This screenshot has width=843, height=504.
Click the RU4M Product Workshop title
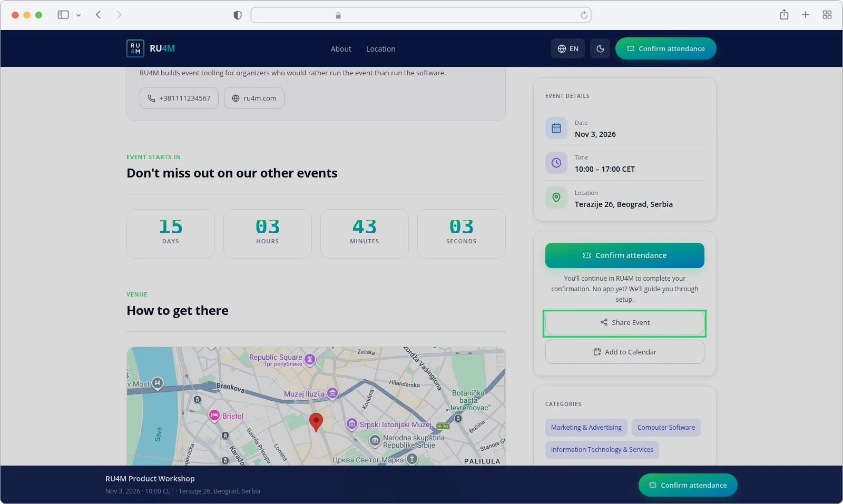click(x=150, y=479)
